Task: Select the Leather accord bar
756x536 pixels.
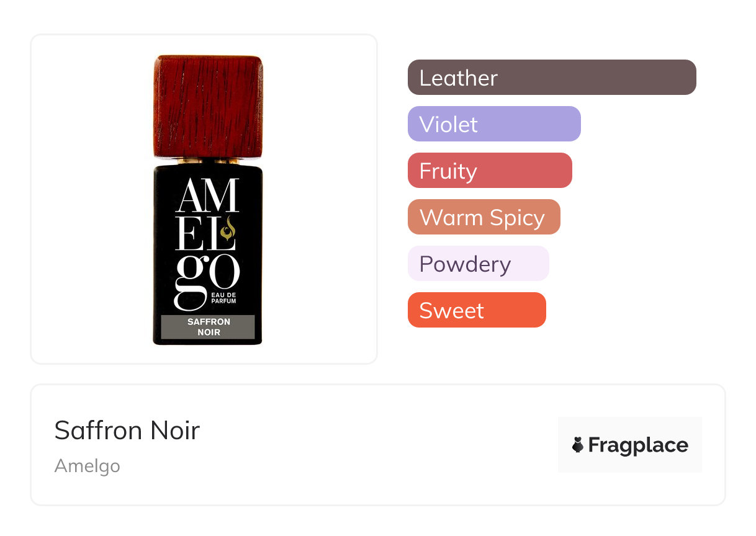Action: point(552,78)
